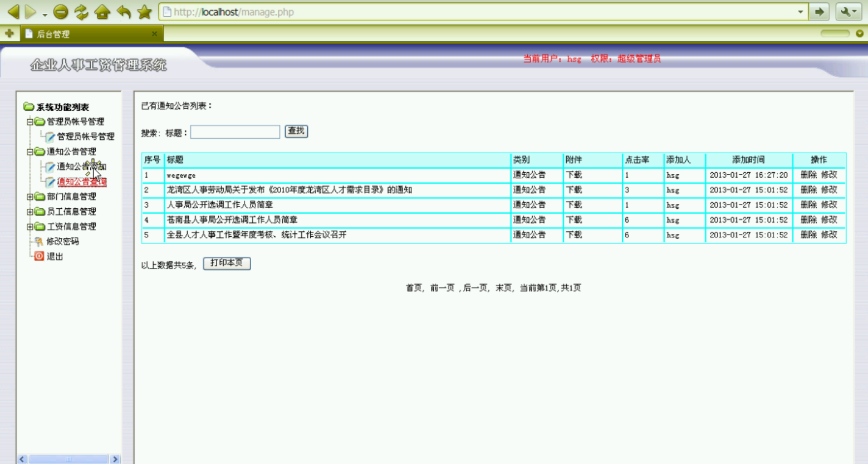Open the browser home page icon
This screenshot has width=868, height=464.
click(102, 12)
